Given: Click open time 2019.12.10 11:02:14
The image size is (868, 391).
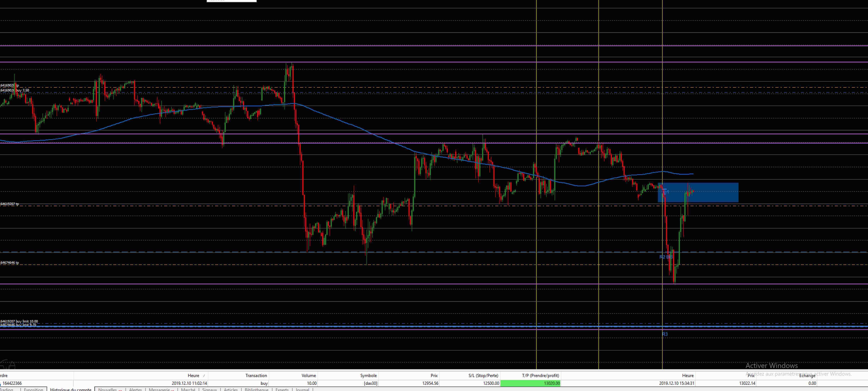Looking at the screenshot, I should point(189,383).
